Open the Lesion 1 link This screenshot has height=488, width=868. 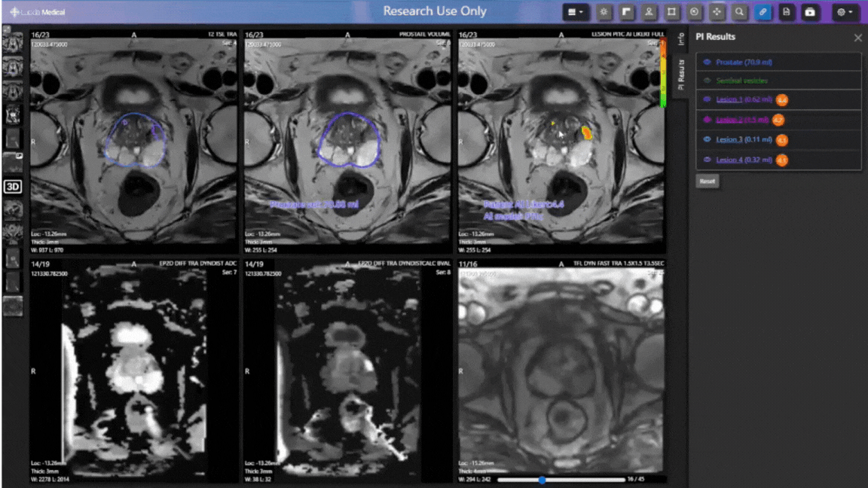point(729,99)
